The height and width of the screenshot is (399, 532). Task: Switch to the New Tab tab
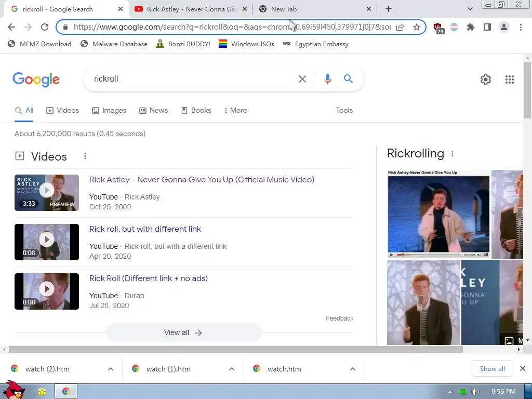(314, 9)
